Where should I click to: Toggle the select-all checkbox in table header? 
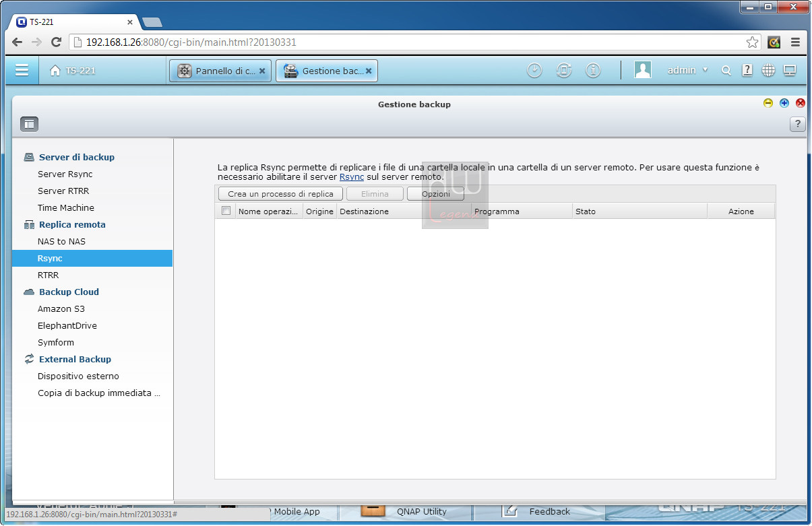[x=226, y=211]
